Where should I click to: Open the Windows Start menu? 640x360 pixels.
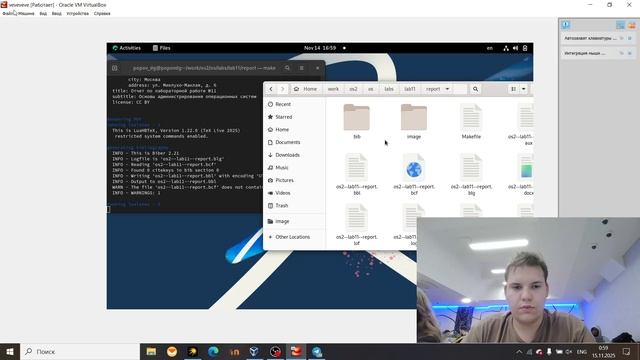click(10, 351)
